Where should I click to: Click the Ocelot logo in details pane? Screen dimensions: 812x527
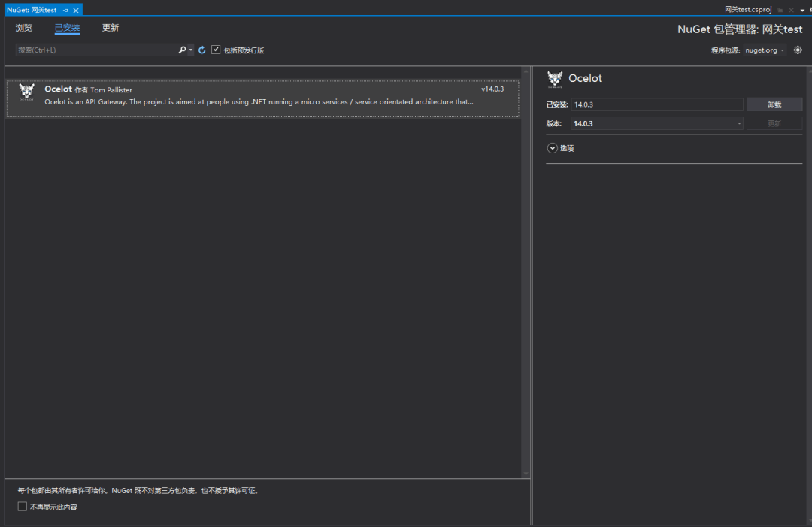pos(555,79)
